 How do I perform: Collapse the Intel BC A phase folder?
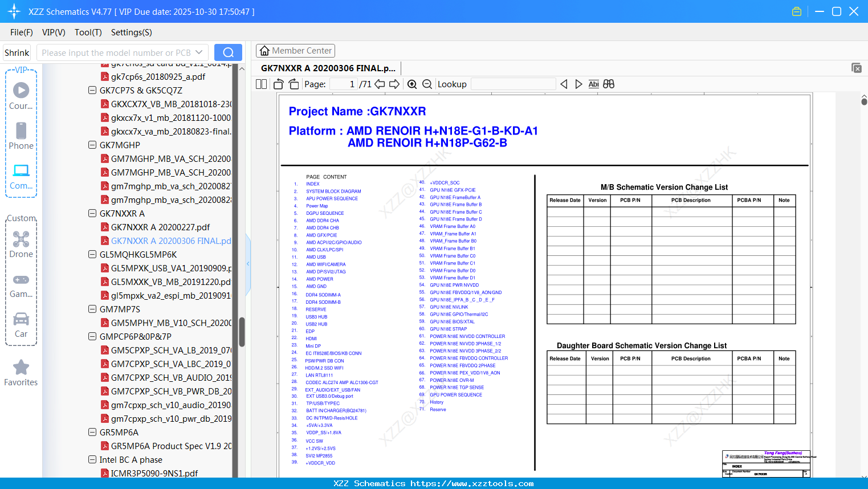tap(92, 459)
